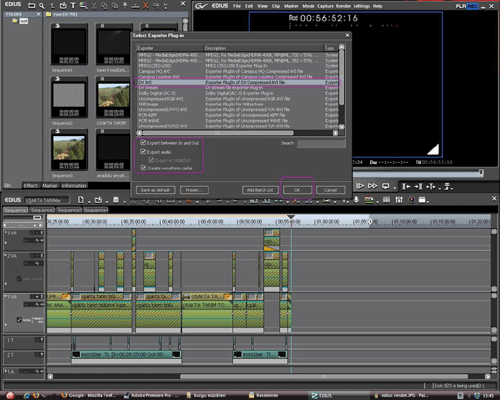The height and width of the screenshot is (400, 500).
Task: Open Adobe Premiere Pro from Windows taskbar
Action: pyautogui.click(x=151, y=395)
